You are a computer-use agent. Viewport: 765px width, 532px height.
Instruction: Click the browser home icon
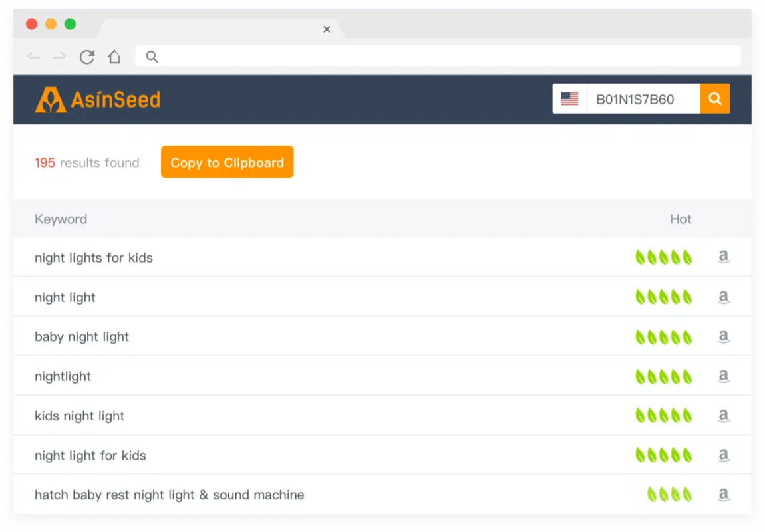click(x=114, y=57)
